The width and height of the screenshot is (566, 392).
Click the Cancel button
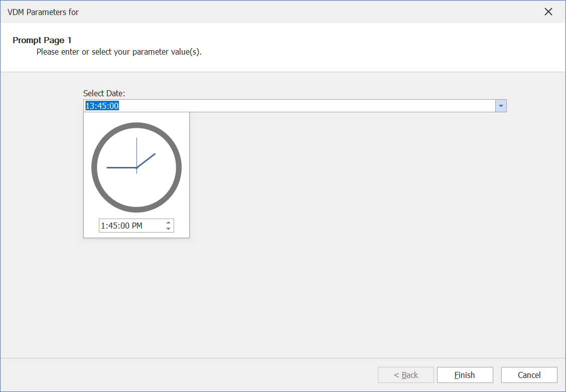point(529,375)
